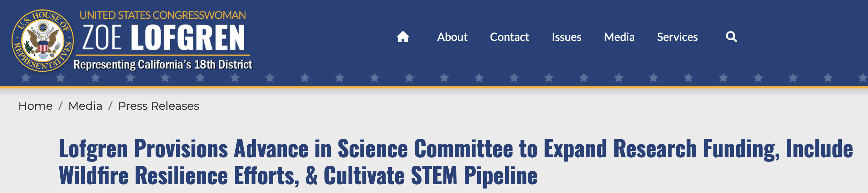Viewport: 868px width, 193px height.
Task: Click 'Representing California's 18th District' tagline
Action: coord(163,65)
